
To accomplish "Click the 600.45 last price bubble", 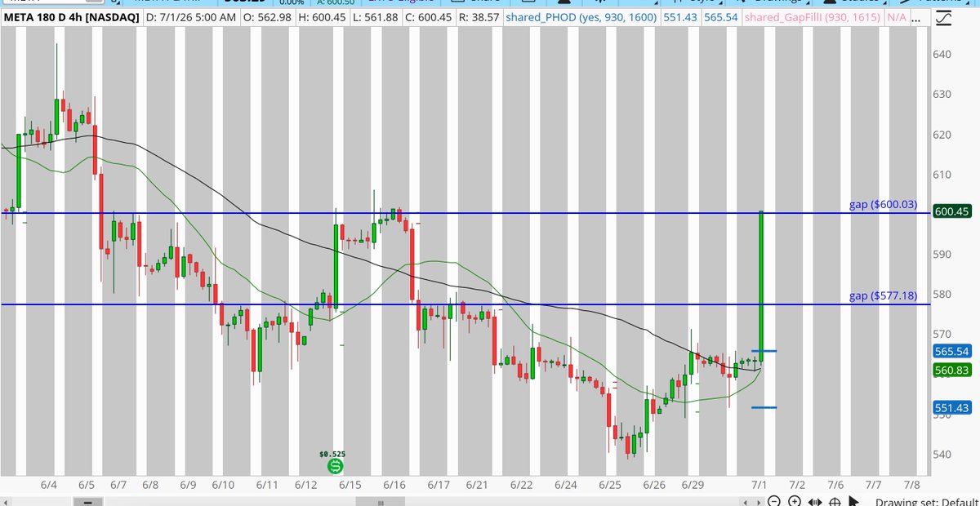I will (x=954, y=212).
